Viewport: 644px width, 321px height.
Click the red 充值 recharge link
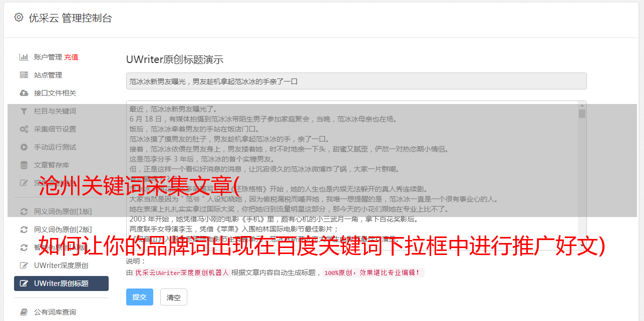coord(71,57)
